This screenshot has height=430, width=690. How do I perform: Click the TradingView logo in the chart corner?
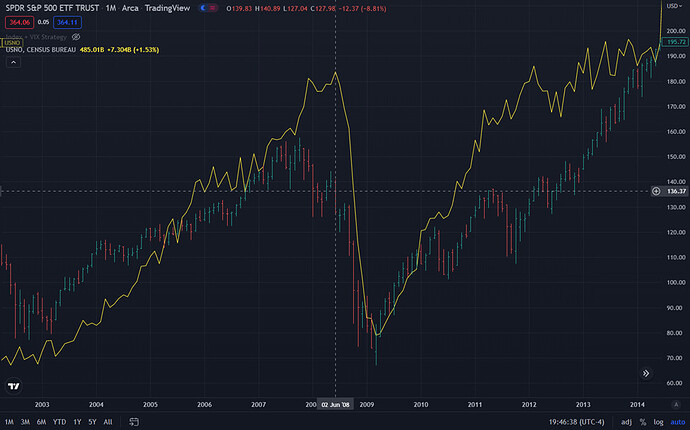point(14,386)
